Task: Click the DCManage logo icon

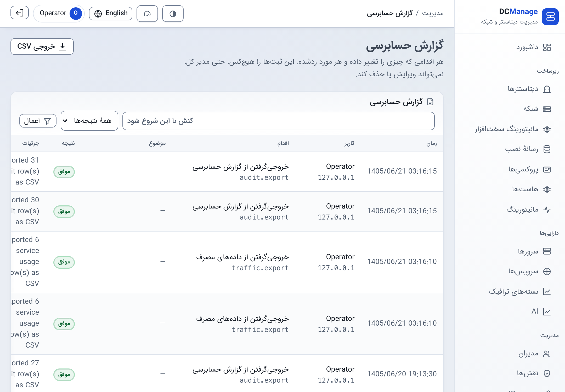Action: click(x=550, y=17)
